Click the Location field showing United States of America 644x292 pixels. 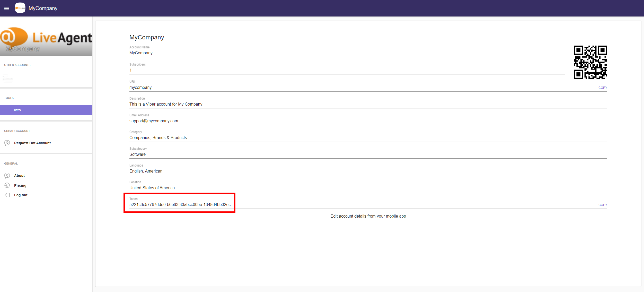tap(152, 188)
